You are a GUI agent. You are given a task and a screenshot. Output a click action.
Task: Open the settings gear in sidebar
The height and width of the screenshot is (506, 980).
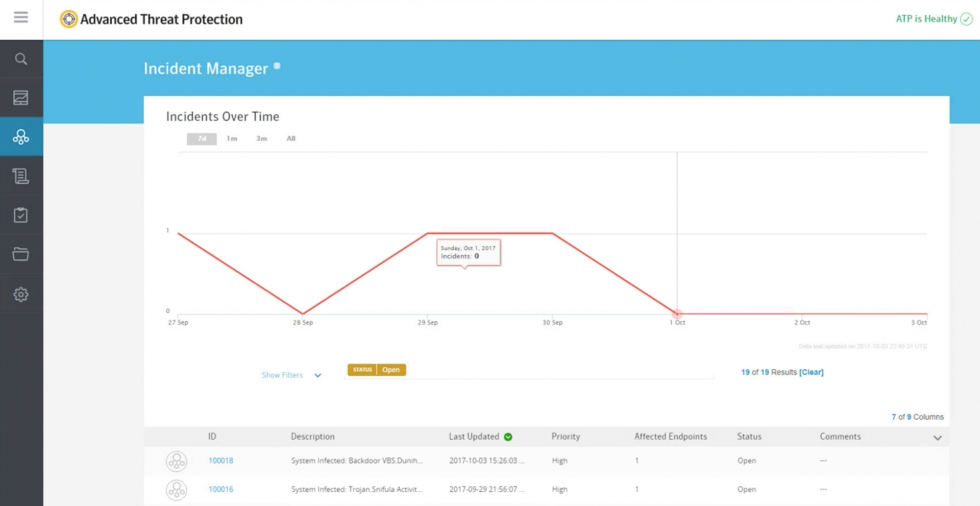[x=21, y=294]
